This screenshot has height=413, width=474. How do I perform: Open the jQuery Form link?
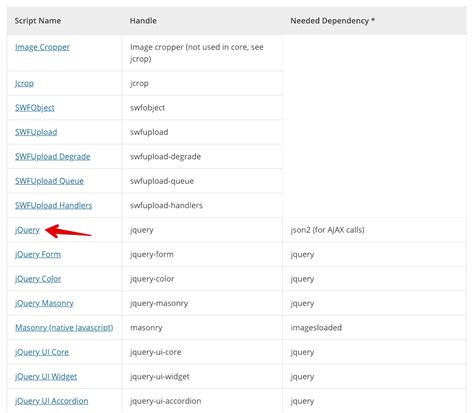point(38,254)
